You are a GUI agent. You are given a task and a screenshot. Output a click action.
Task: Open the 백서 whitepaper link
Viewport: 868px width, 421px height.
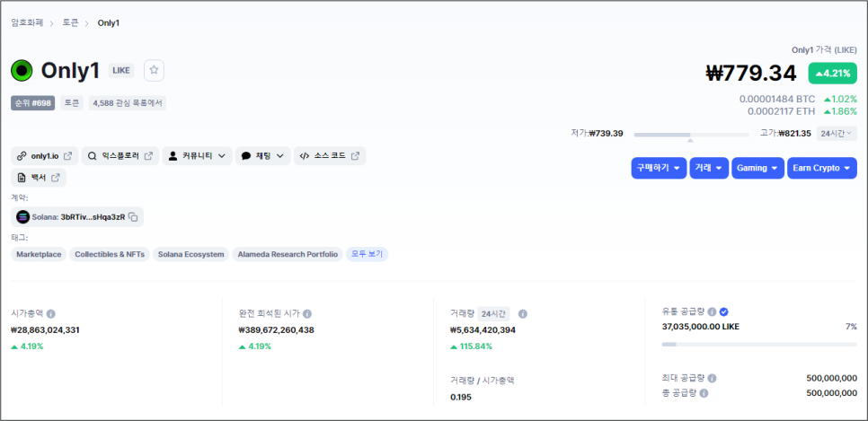(x=39, y=178)
